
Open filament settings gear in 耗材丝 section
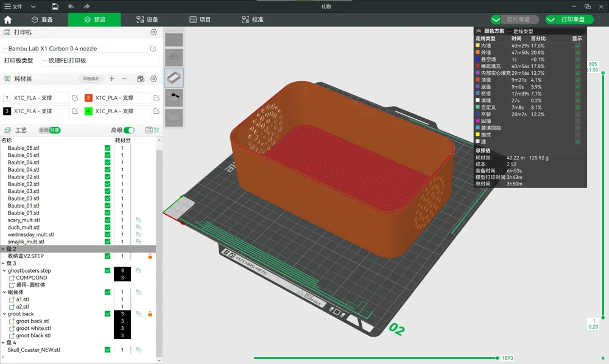(154, 79)
